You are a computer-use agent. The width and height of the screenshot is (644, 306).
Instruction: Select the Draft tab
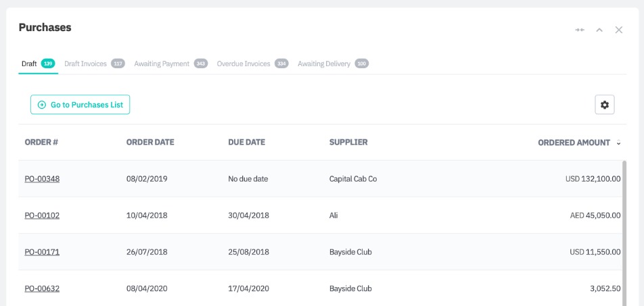pyautogui.click(x=29, y=63)
